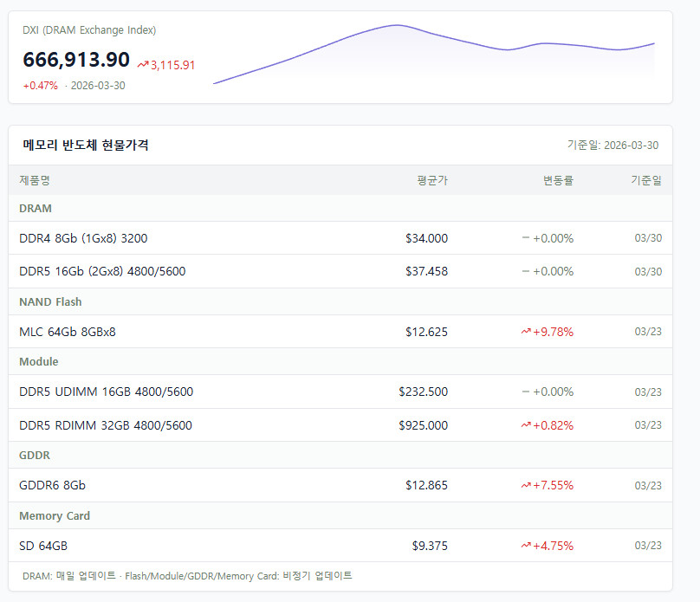
Task: Click the $37.458 price for DDR5 16Gb
Action: pos(427,271)
